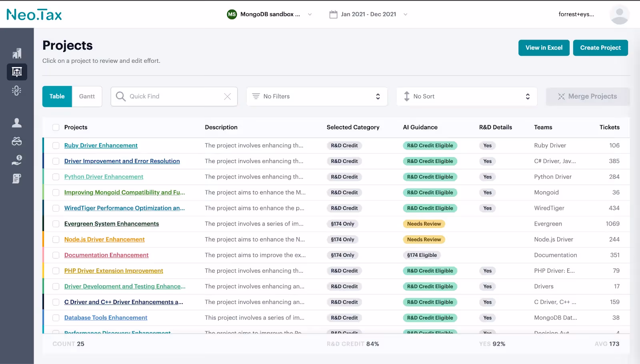Select the WiredTiger Performance Optimization row checkbox
640x364 pixels.
[x=56, y=208]
